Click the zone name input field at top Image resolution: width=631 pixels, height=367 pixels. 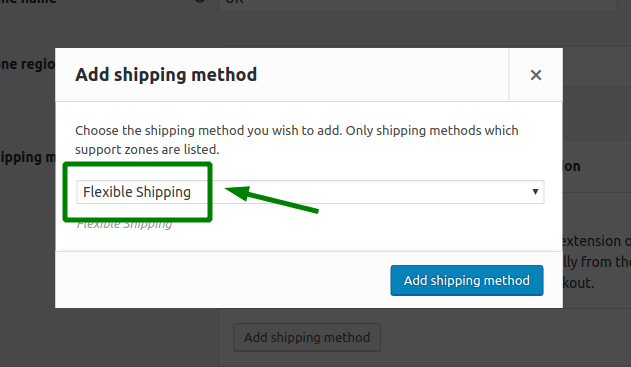[x=417, y=5]
